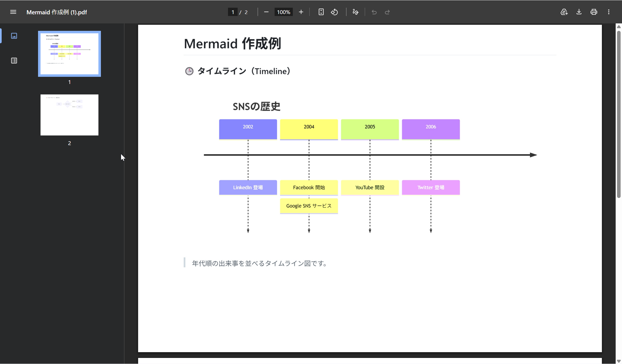Print the document
This screenshot has height=364, width=622.
(x=594, y=12)
